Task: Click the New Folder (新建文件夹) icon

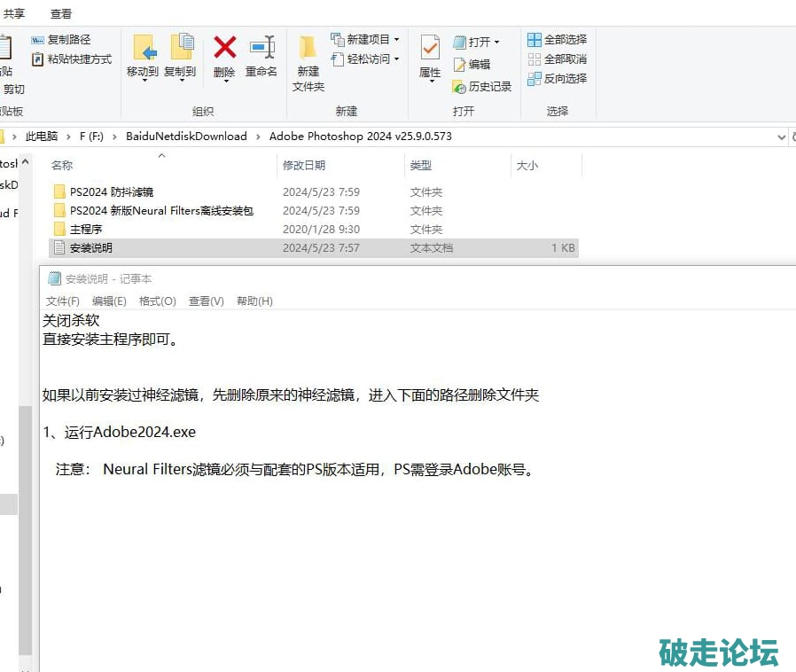Action: pos(308,48)
